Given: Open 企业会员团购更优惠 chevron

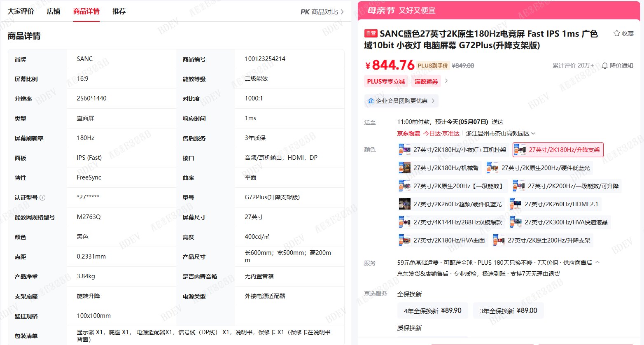Looking at the screenshot, I should tap(433, 101).
